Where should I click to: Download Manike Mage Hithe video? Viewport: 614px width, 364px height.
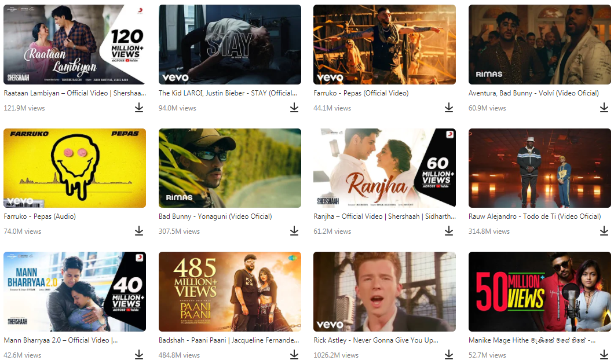[x=604, y=354]
